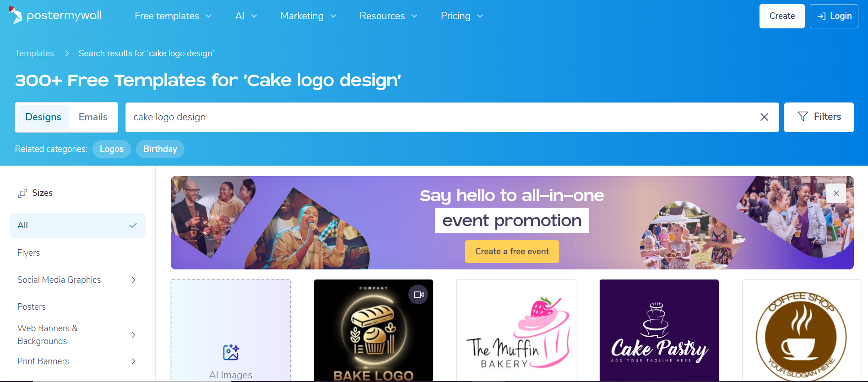Toggle the Birthday related category chip
The height and width of the screenshot is (382, 868).
pos(160,149)
